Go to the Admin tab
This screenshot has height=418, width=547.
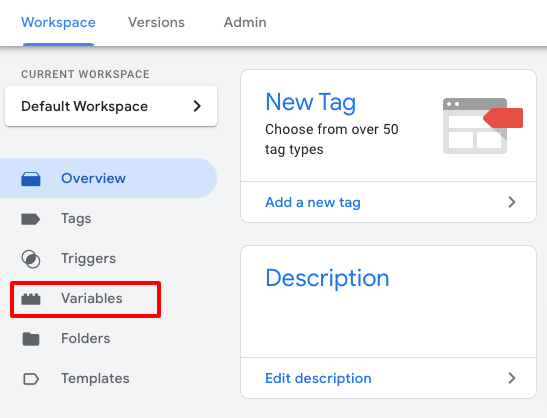tap(245, 22)
